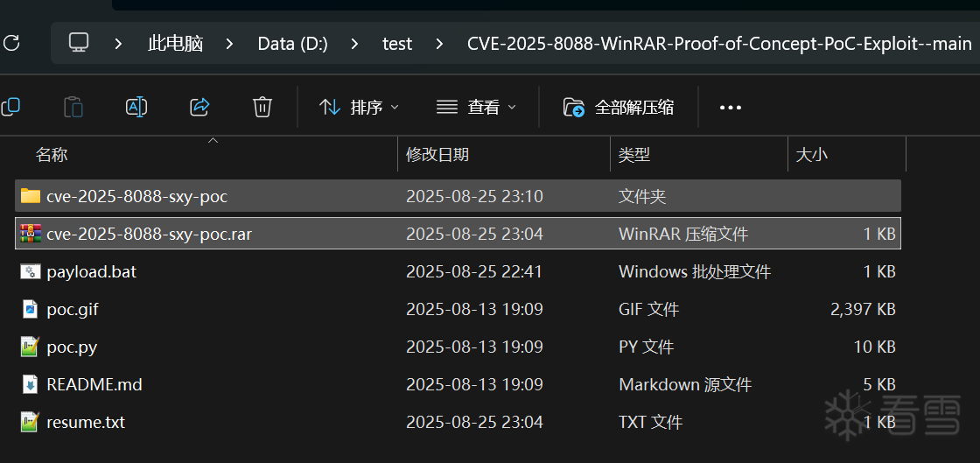This screenshot has height=463, width=980.
Task: Click the 10 KB size value
Action: click(x=874, y=347)
